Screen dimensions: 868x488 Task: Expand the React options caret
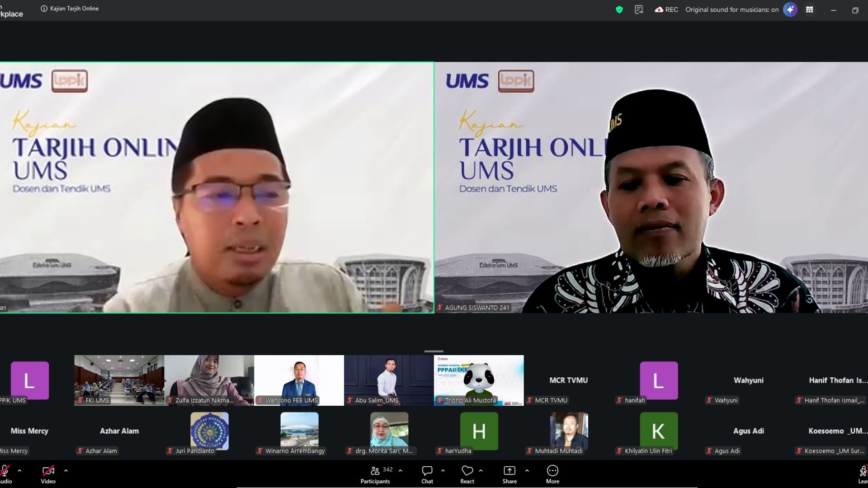[x=481, y=471]
